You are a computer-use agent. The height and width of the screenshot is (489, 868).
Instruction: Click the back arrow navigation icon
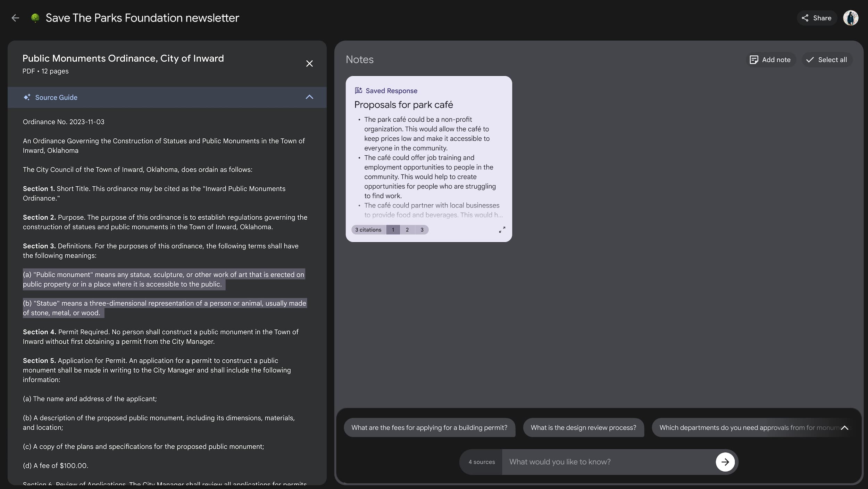point(16,18)
